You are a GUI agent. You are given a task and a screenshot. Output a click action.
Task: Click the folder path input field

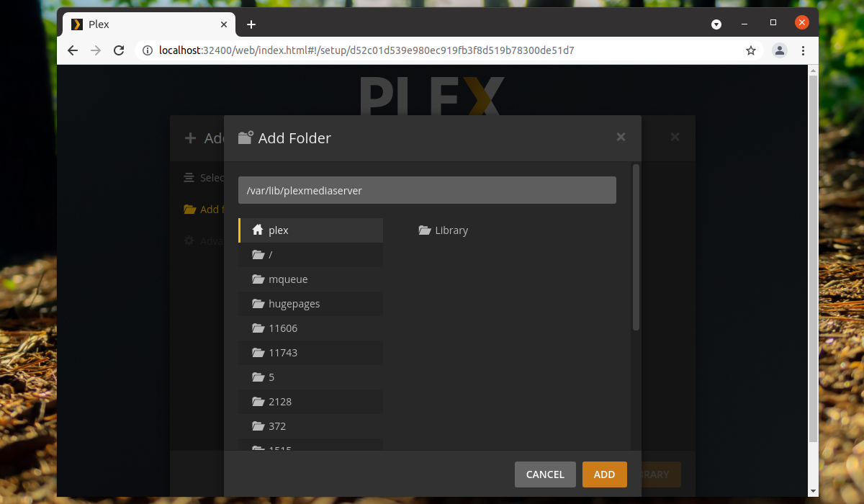tap(427, 191)
